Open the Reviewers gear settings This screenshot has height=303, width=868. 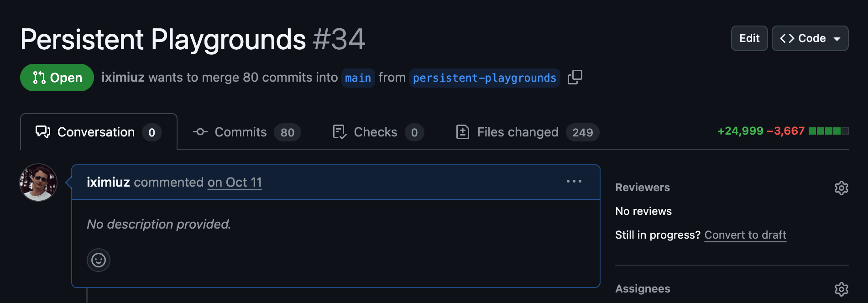point(841,188)
